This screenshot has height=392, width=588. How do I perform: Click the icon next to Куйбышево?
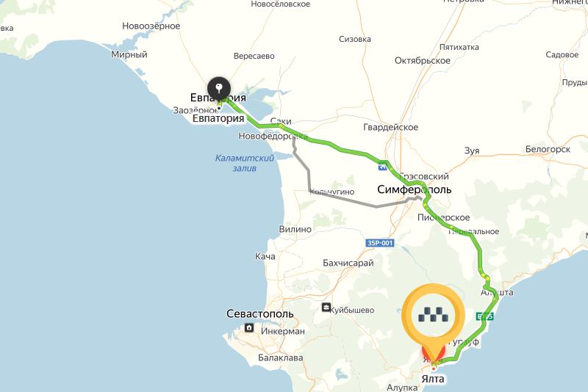click(326, 308)
